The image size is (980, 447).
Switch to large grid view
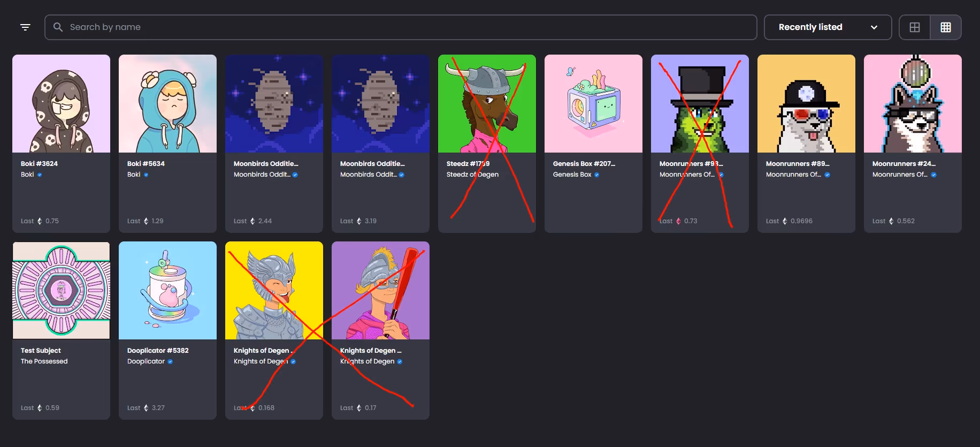[915, 27]
